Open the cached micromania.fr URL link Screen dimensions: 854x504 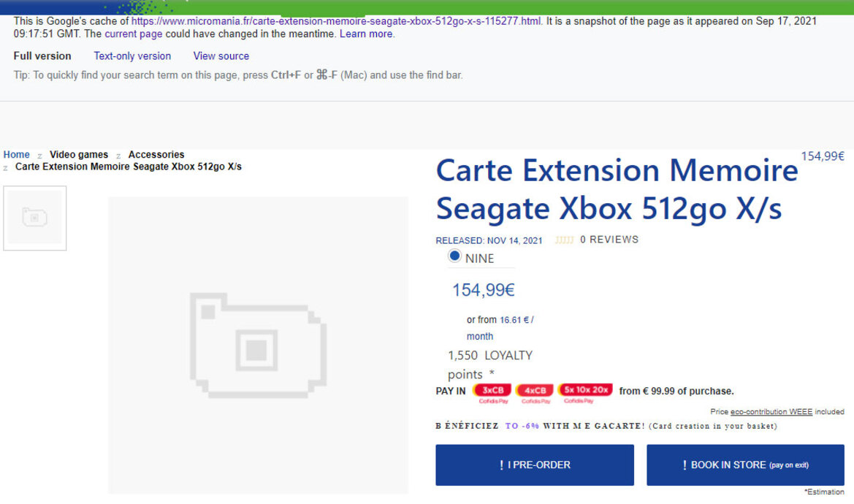pyautogui.click(x=336, y=21)
